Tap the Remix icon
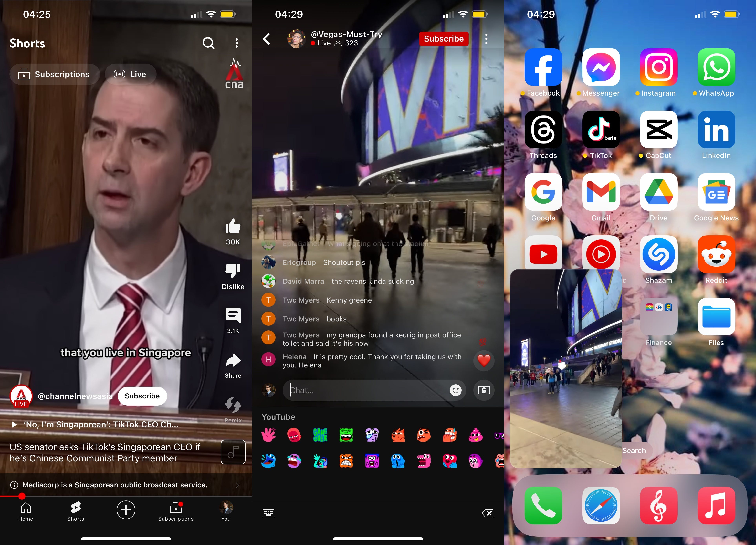Image resolution: width=756 pixels, height=545 pixels. [x=233, y=405]
